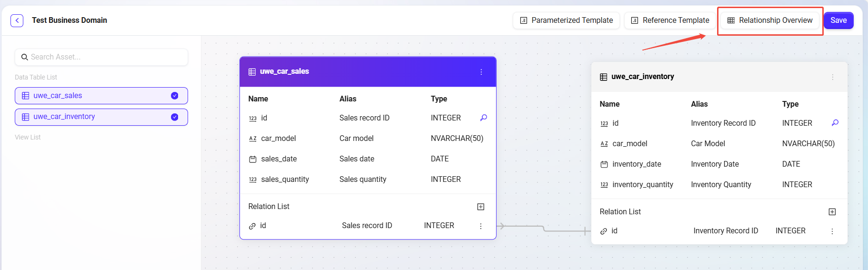Open options for the Inventory Record ID relation
This screenshot has width=868, height=270.
[832, 231]
